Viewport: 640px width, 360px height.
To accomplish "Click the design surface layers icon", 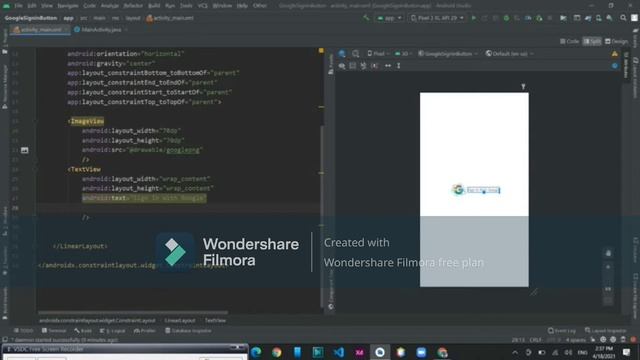I will tap(342, 53).
